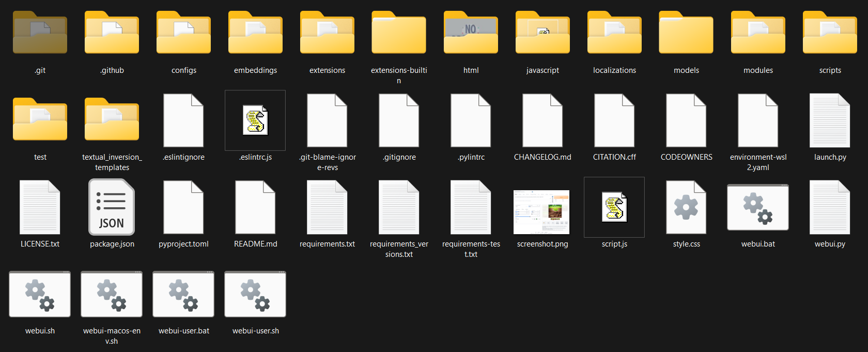Open the html folder
The width and height of the screenshot is (868, 352).
coord(471,34)
